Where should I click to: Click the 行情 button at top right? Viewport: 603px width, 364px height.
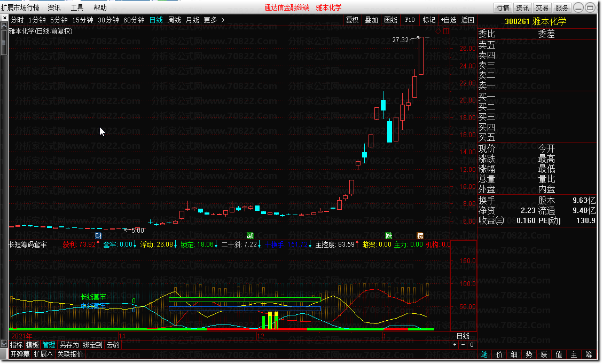[x=503, y=7]
